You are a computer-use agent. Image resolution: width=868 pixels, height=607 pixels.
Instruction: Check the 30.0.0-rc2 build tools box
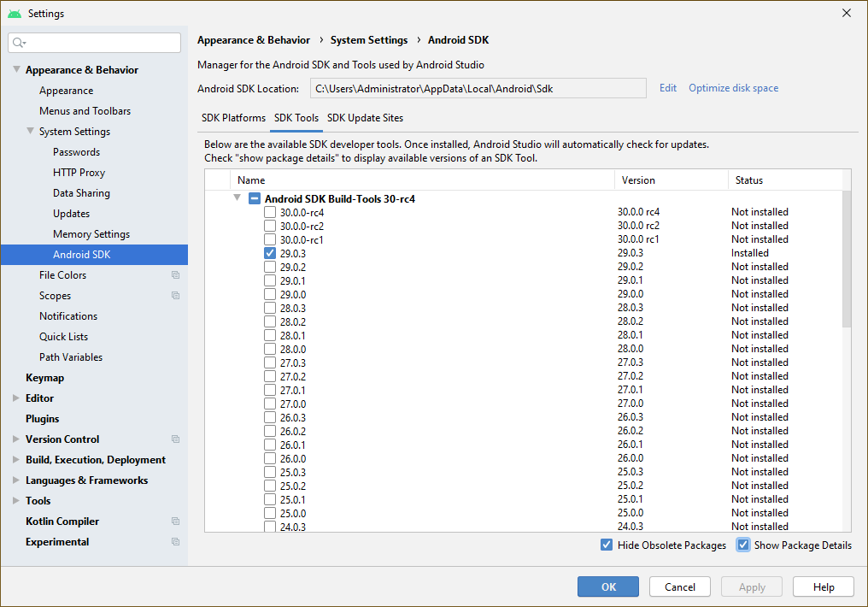pos(270,226)
